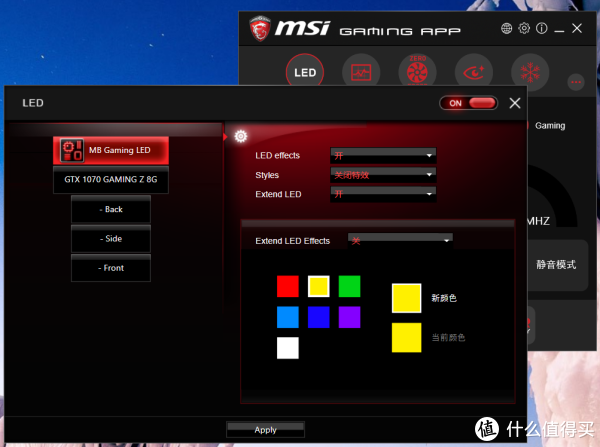
Task: Pick the dark blue color swatch
Action: [319, 317]
